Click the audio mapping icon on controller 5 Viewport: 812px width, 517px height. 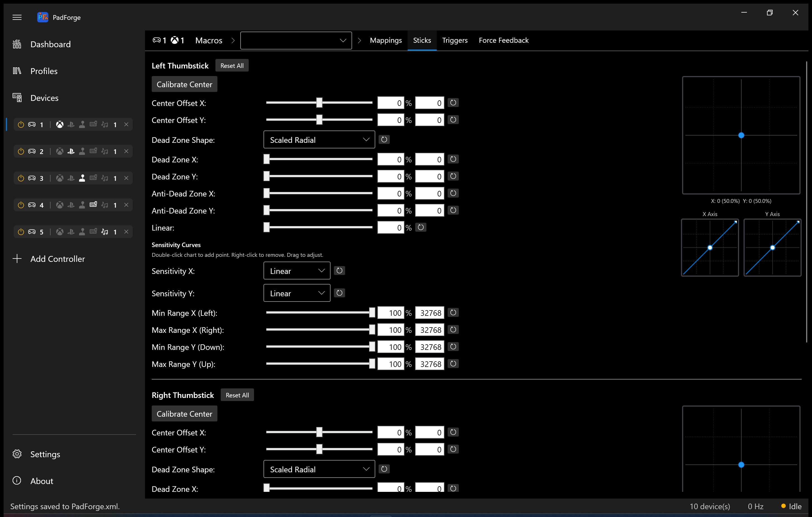[x=105, y=232]
